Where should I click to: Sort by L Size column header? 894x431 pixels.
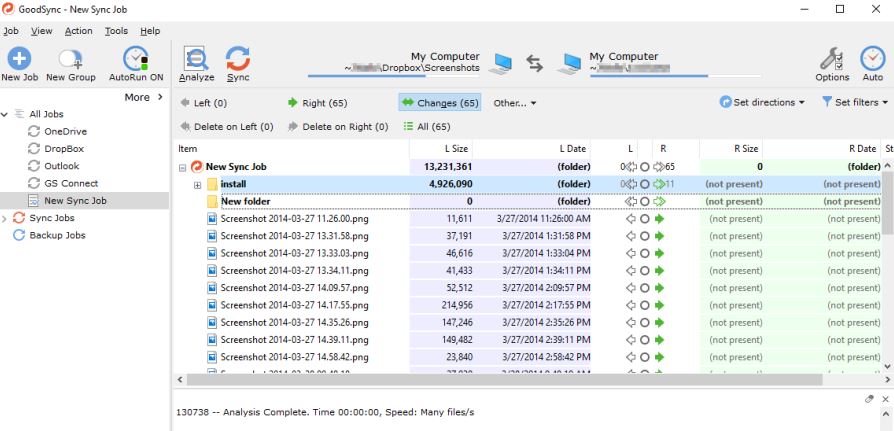coord(441,149)
